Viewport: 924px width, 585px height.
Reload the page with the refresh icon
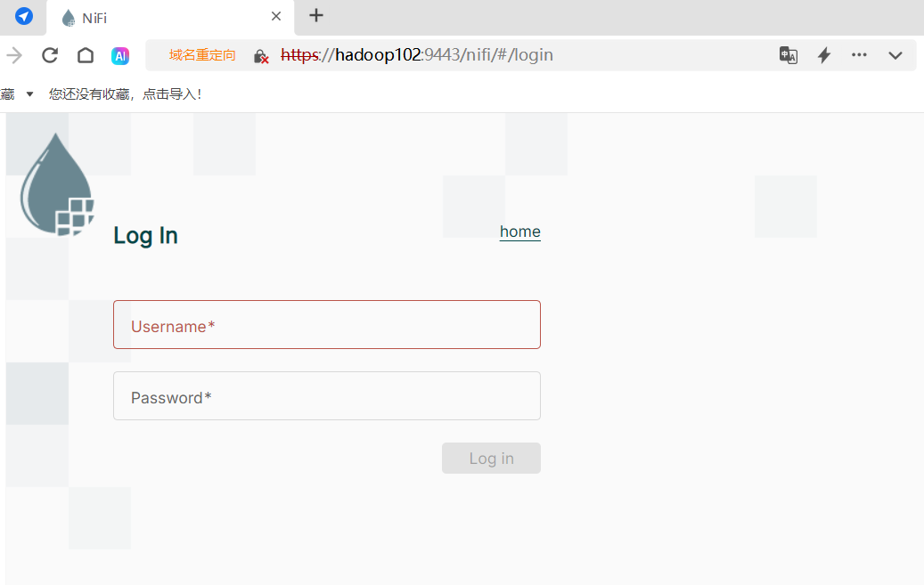coord(50,55)
